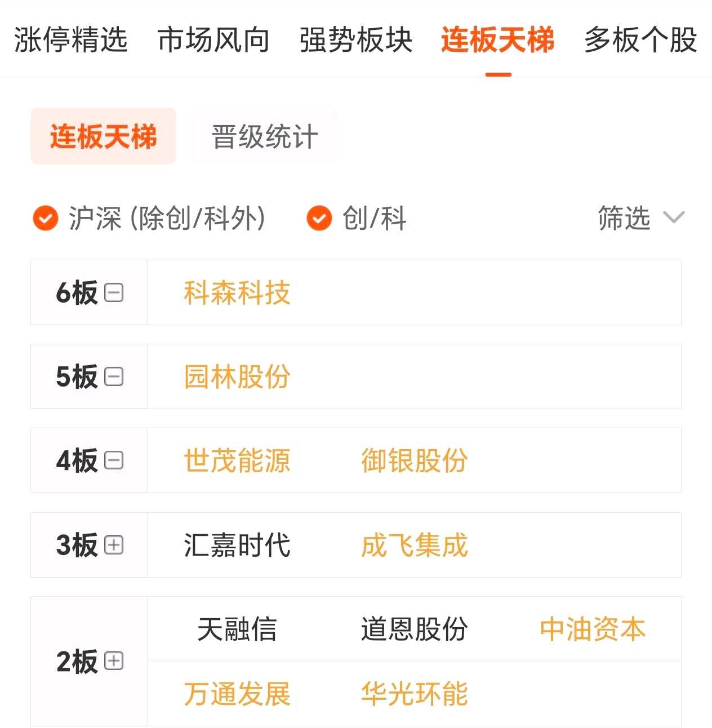Open stock 园林股份

[x=237, y=376]
